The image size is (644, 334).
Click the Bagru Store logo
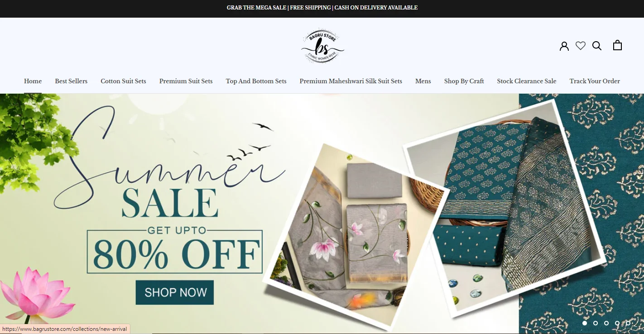click(x=322, y=46)
